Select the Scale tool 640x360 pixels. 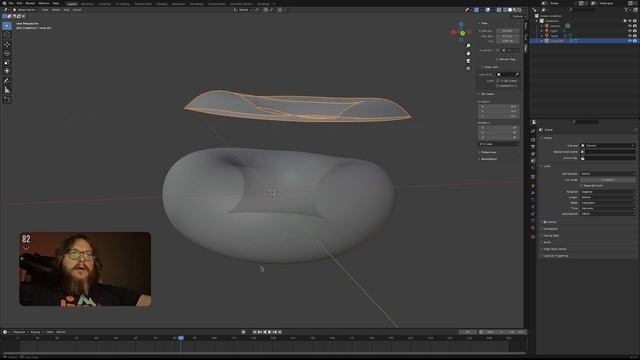pyautogui.click(x=7, y=62)
